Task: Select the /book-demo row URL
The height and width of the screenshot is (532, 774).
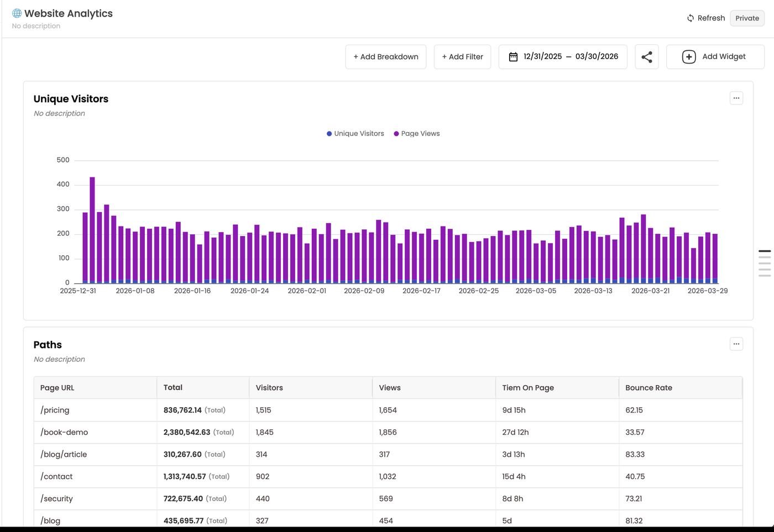Action: click(64, 433)
